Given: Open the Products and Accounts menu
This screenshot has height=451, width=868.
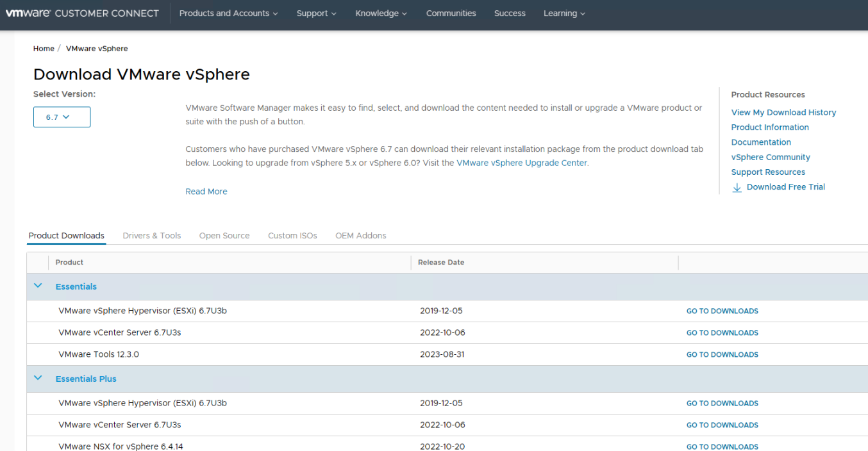Looking at the screenshot, I should pos(228,13).
